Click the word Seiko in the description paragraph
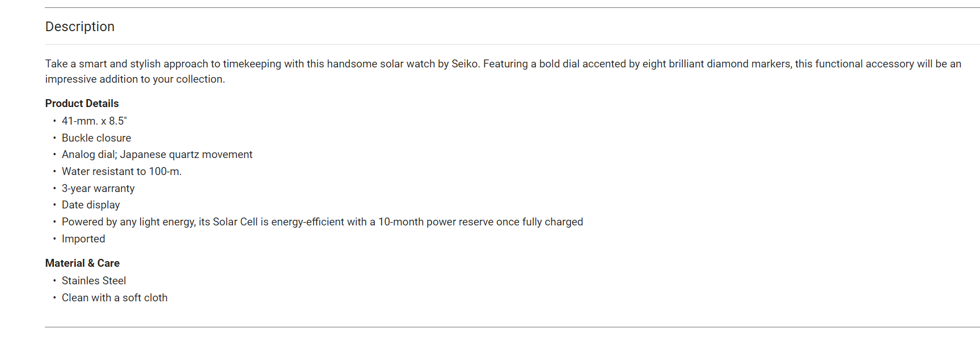Screen dimensions: 980x337 pos(465,64)
